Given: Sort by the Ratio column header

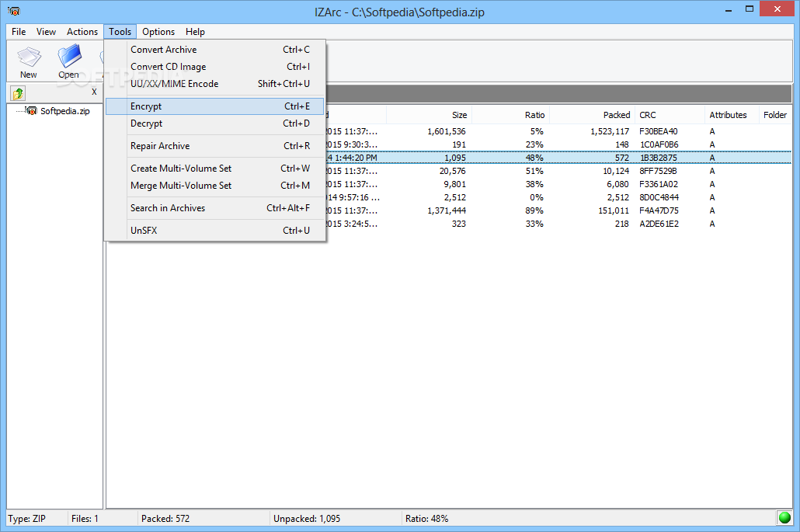Looking at the screenshot, I should coord(510,115).
